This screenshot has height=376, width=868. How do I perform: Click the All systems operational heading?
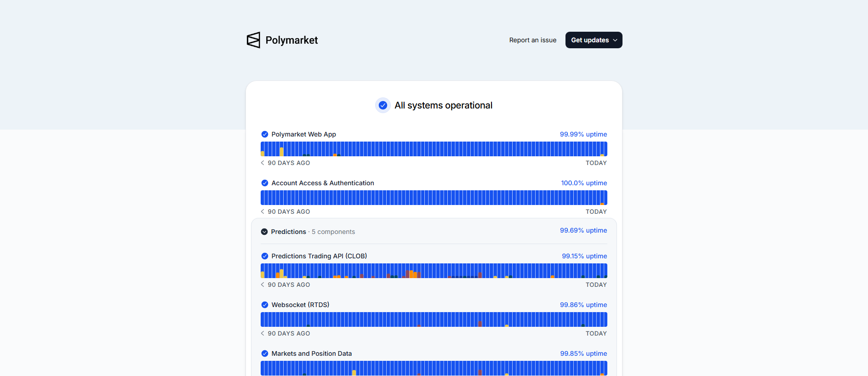(x=443, y=105)
